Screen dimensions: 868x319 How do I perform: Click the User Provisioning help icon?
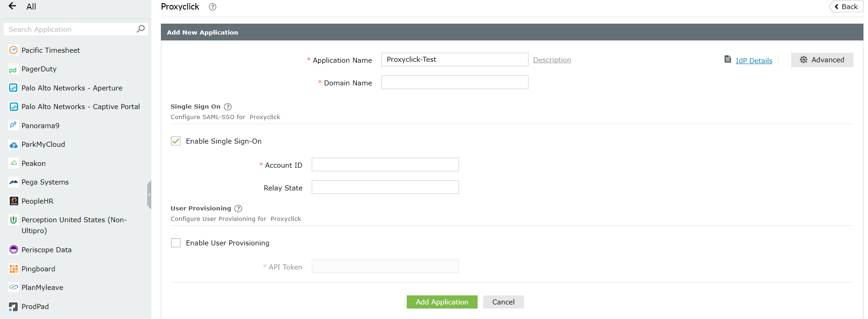coord(238,209)
